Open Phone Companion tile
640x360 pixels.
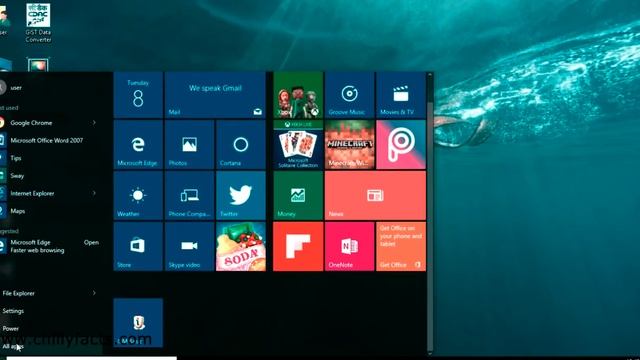pos(189,196)
